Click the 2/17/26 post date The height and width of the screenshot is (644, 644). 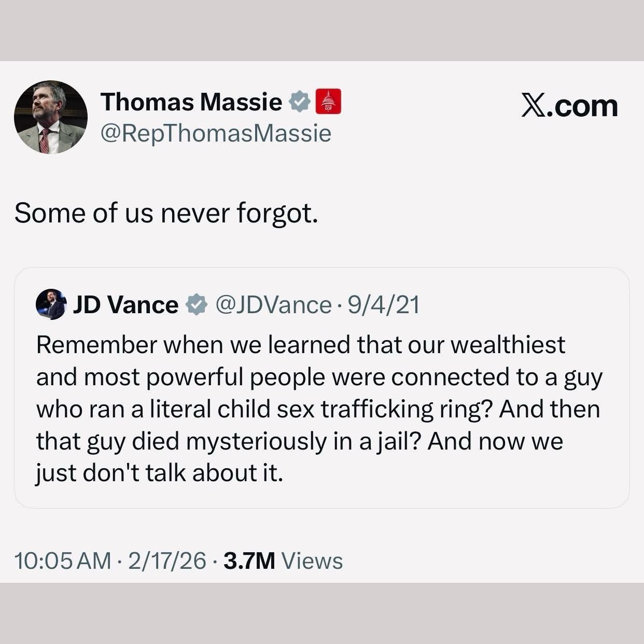(x=167, y=561)
